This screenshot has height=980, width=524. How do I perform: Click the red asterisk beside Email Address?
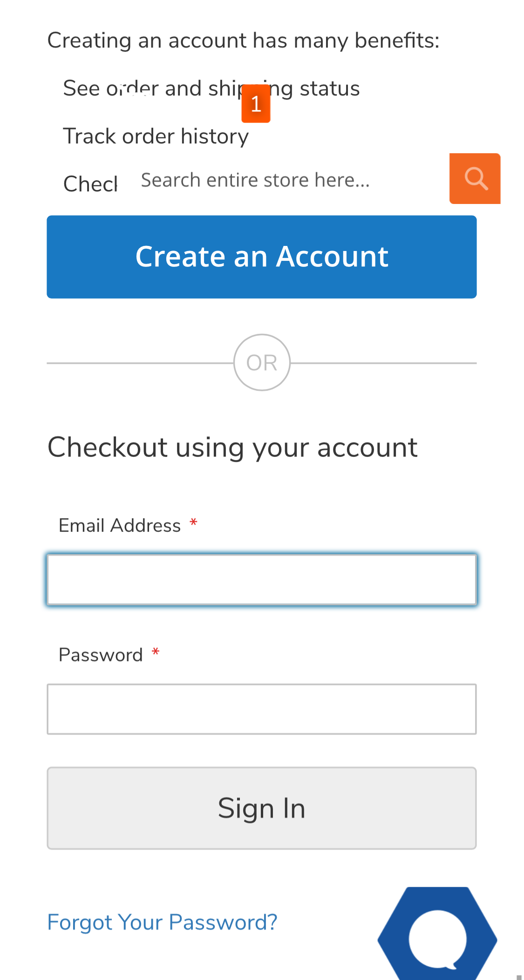[x=194, y=524]
